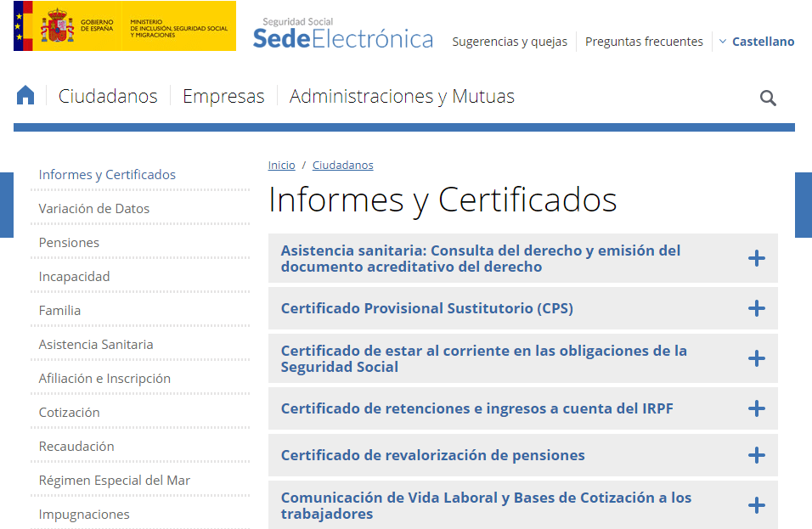This screenshot has width=812, height=529.
Task: Select Recaudación in sidebar
Action: pos(76,447)
